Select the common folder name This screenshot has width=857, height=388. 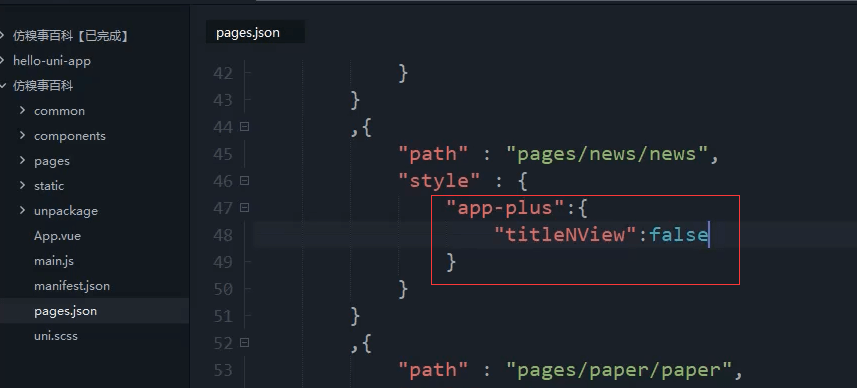pos(59,111)
